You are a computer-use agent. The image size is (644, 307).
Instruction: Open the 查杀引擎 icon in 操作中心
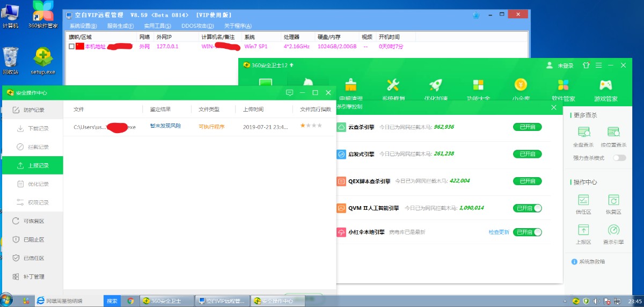613,230
